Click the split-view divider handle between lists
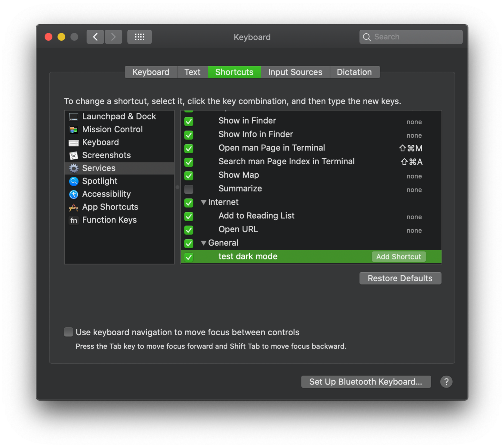Image resolution: width=504 pixels, height=448 pixels. point(177,187)
